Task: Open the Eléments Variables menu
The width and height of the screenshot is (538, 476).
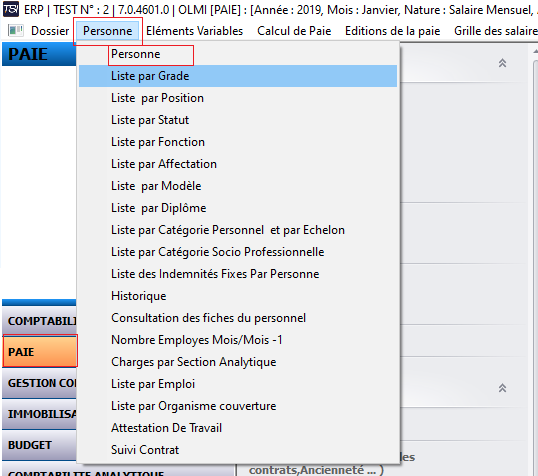Action: (194, 31)
